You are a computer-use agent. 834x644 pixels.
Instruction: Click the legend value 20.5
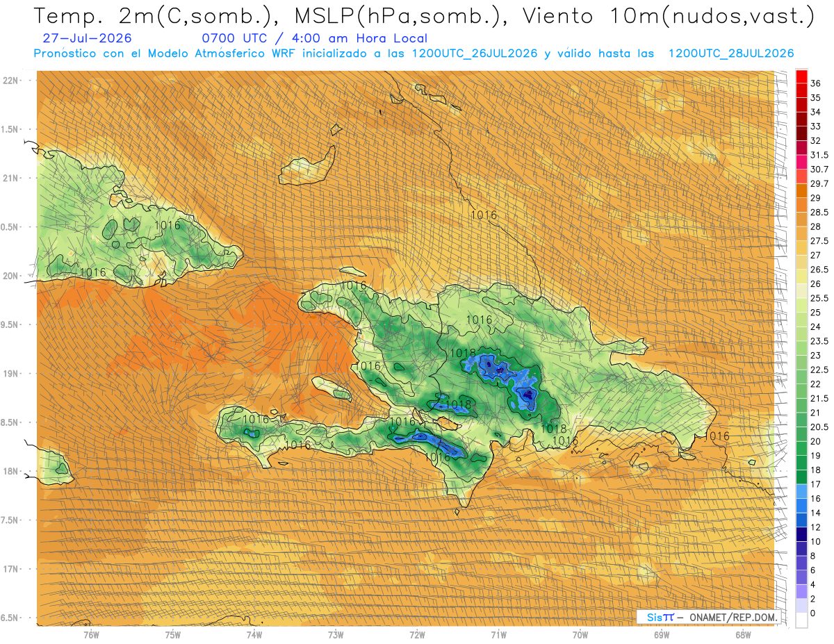819,427
